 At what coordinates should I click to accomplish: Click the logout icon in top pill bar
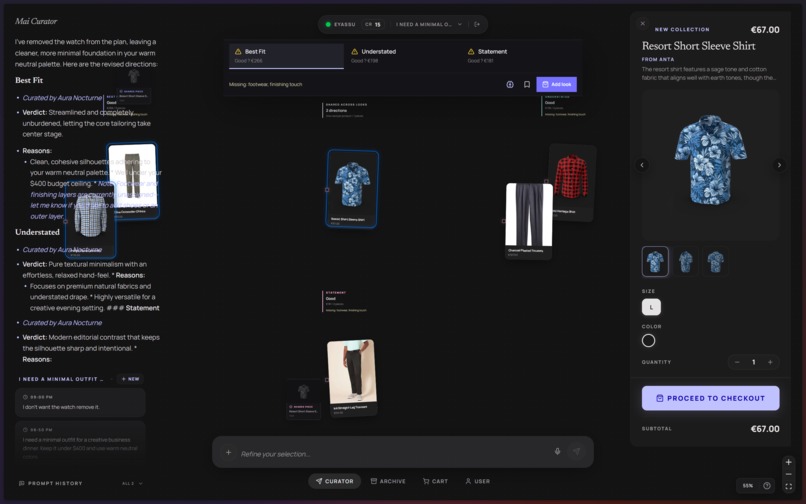(477, 24)
